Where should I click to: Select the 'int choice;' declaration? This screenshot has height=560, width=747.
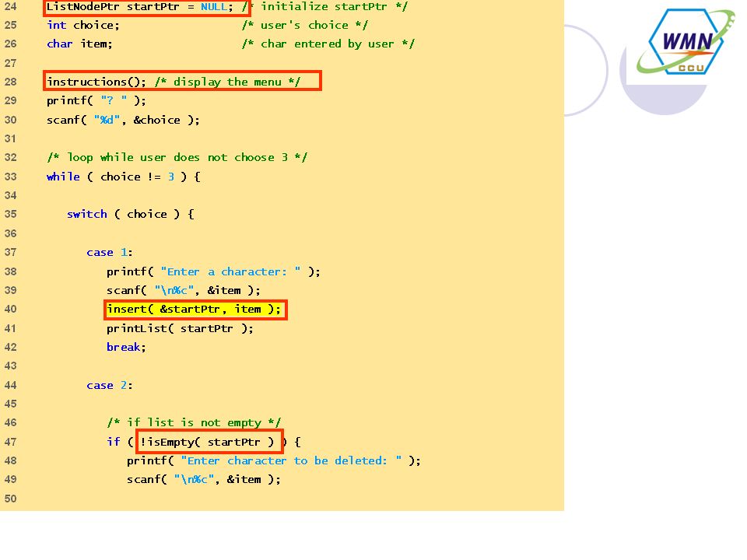83,25
